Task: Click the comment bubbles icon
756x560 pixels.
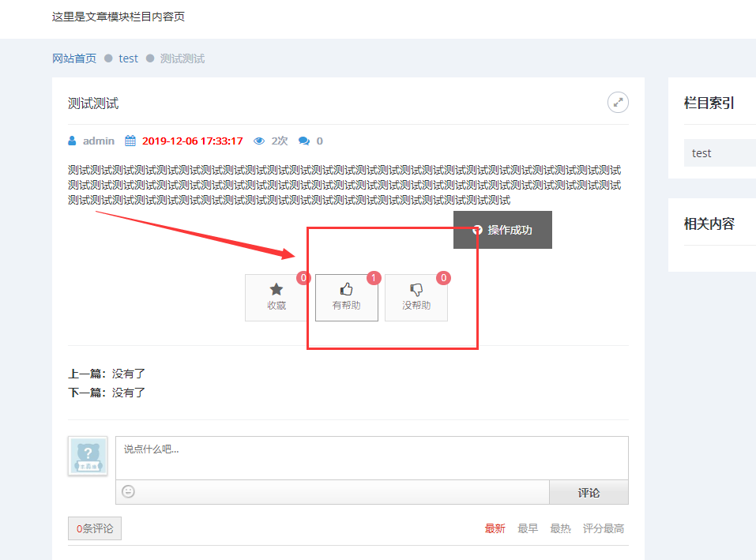Action: coord(304,141)
